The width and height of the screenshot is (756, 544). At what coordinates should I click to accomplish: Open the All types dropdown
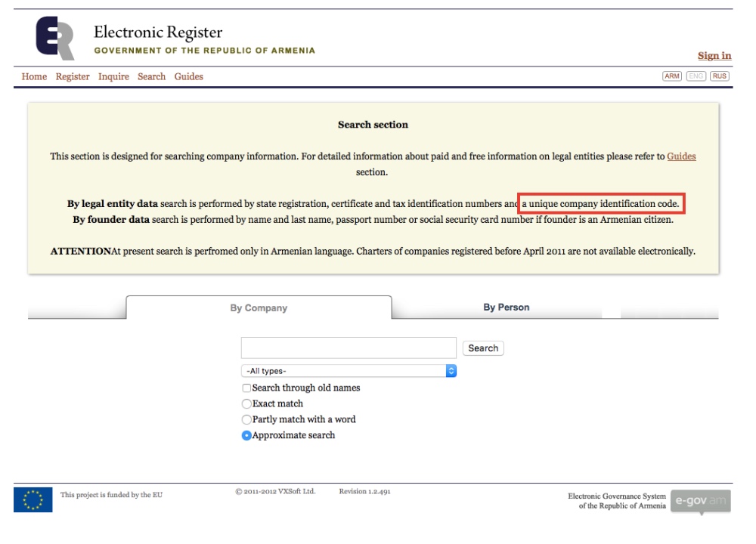tap(349, 371)
